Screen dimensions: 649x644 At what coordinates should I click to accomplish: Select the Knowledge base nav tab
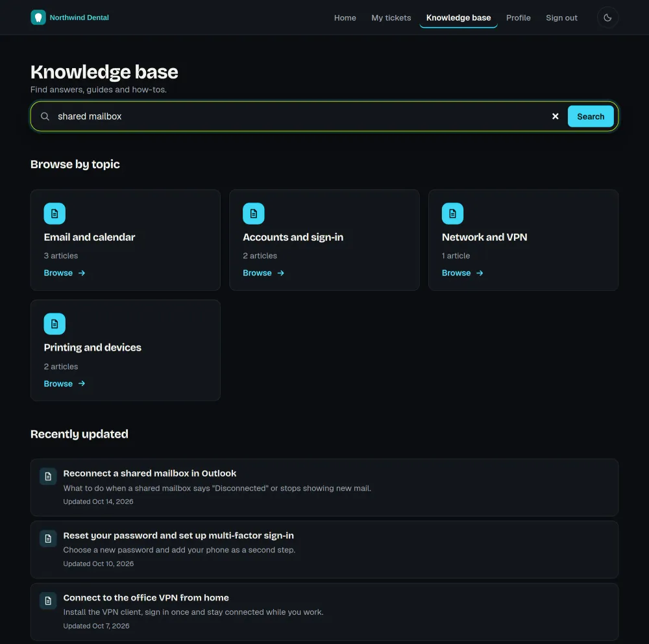[x=458, y=18]
